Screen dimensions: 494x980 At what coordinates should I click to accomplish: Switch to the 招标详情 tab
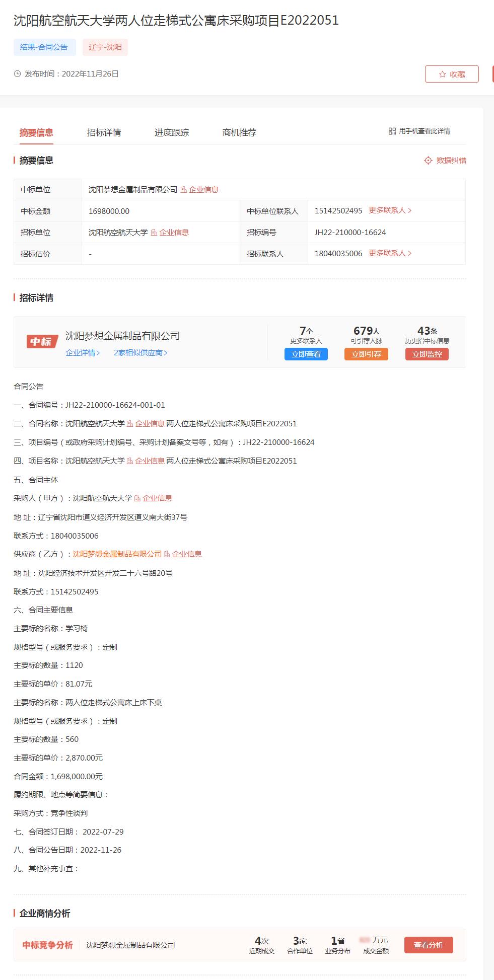(x=104, y=132)
